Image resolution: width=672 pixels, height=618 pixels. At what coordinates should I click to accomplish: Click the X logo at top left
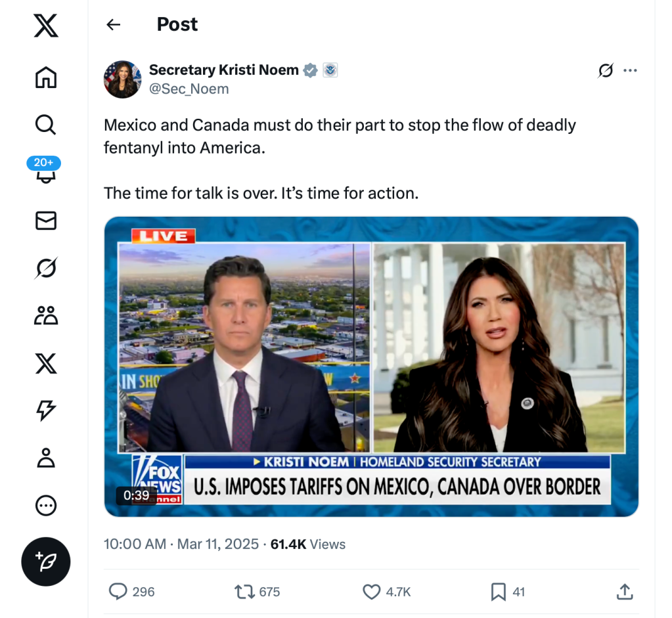click(x=45, y=26)
